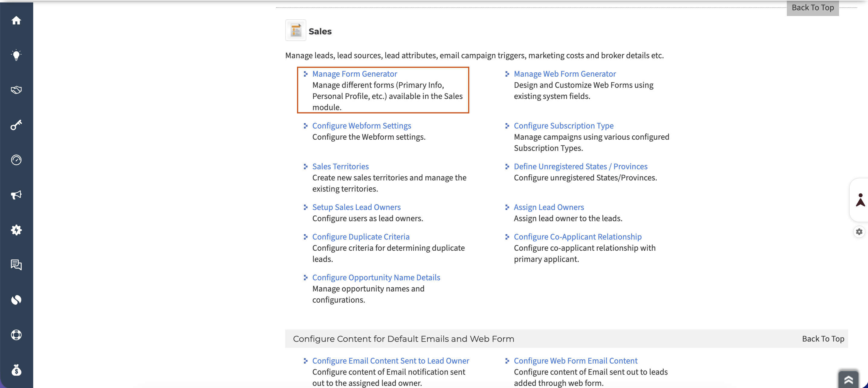Open the lifebuoy support icon in sidebar
868x388 pixels.
(16, 335)
